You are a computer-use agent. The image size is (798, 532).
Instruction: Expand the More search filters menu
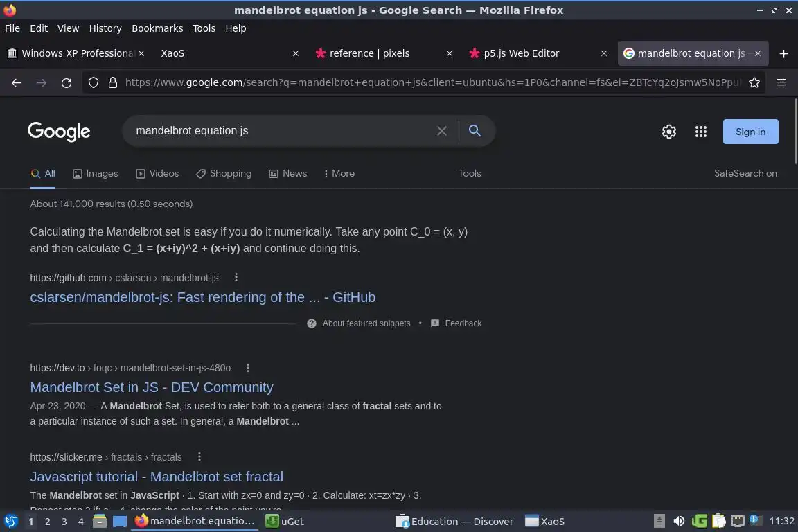coord(339,174)
